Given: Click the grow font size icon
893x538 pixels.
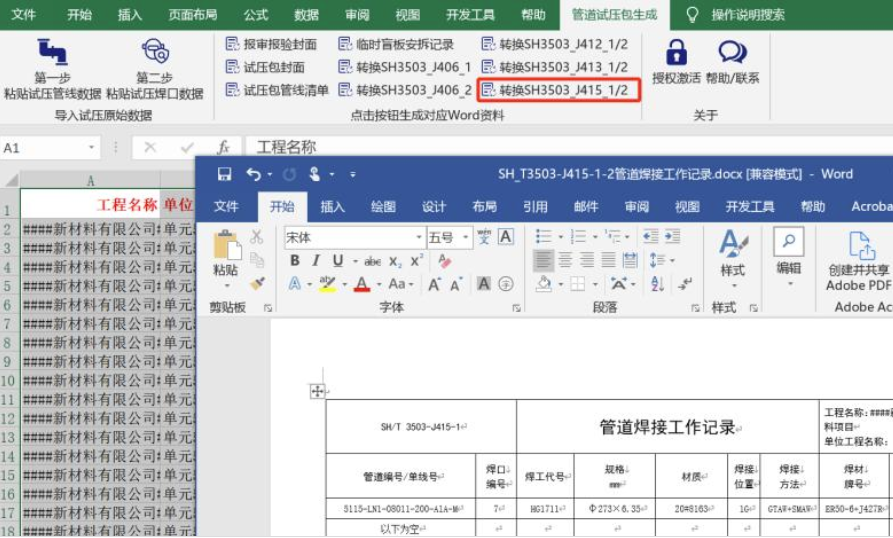Looking at the screenshot, I should [x=434, y=284].
